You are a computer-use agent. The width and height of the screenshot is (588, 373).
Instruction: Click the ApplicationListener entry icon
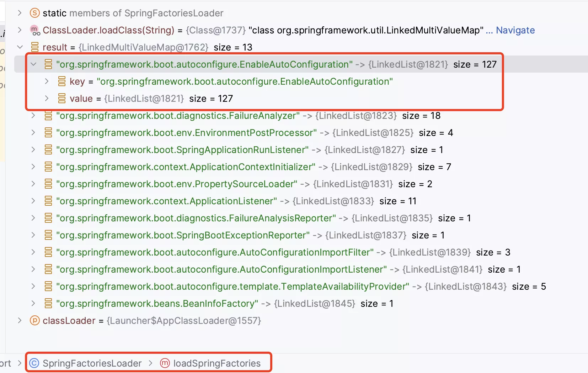48,201
